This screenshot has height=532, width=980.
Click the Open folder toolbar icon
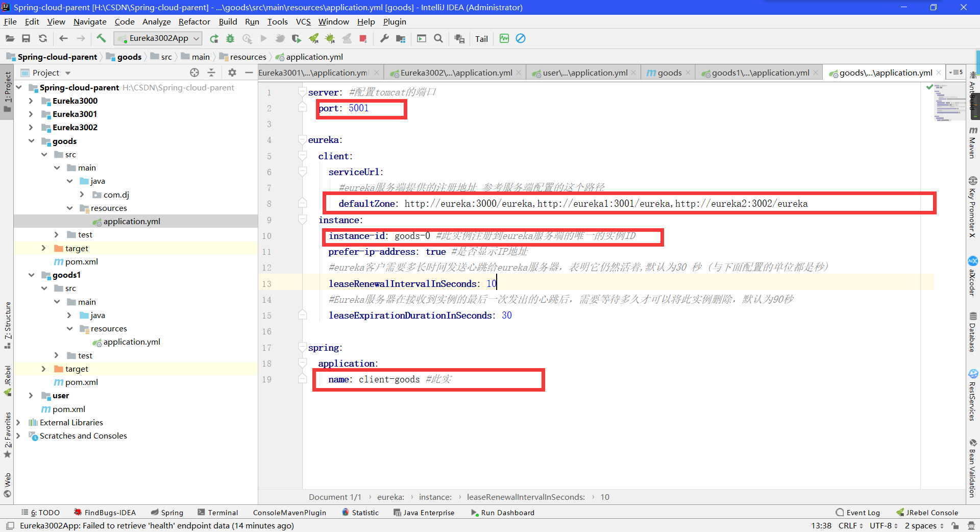click(x=10, y=38)
